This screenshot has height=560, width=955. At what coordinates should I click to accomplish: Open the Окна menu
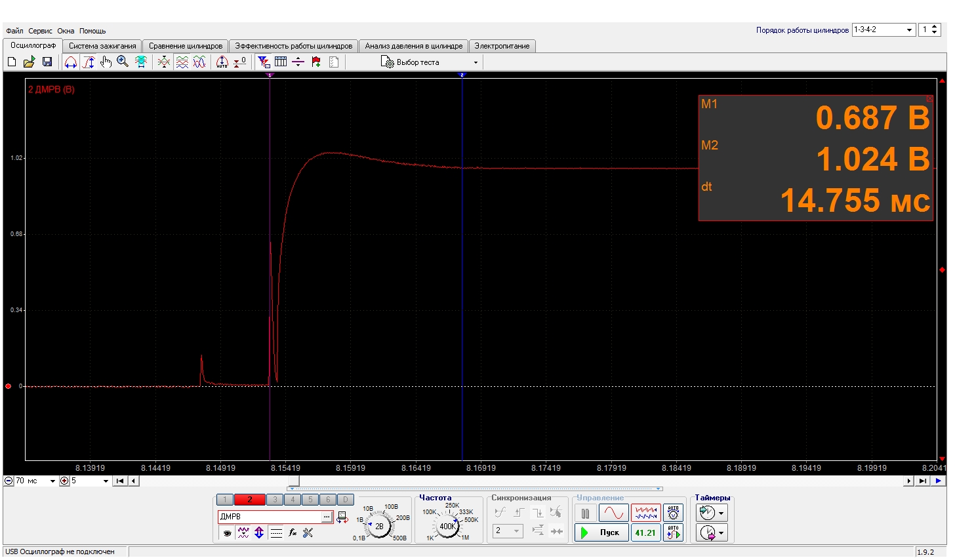(66, 31)
